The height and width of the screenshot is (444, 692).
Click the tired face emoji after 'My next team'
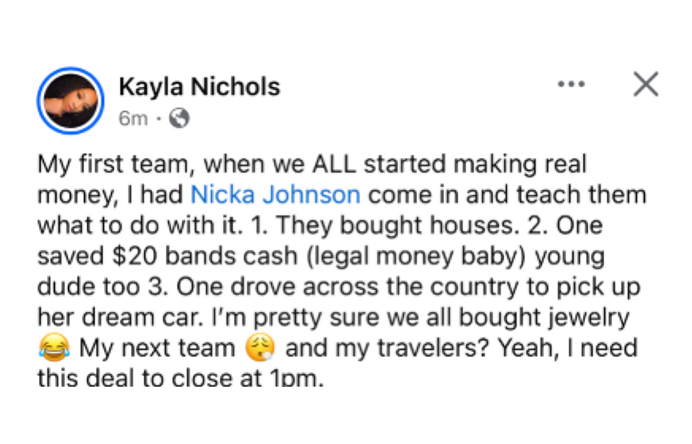[x=258, y=351]
